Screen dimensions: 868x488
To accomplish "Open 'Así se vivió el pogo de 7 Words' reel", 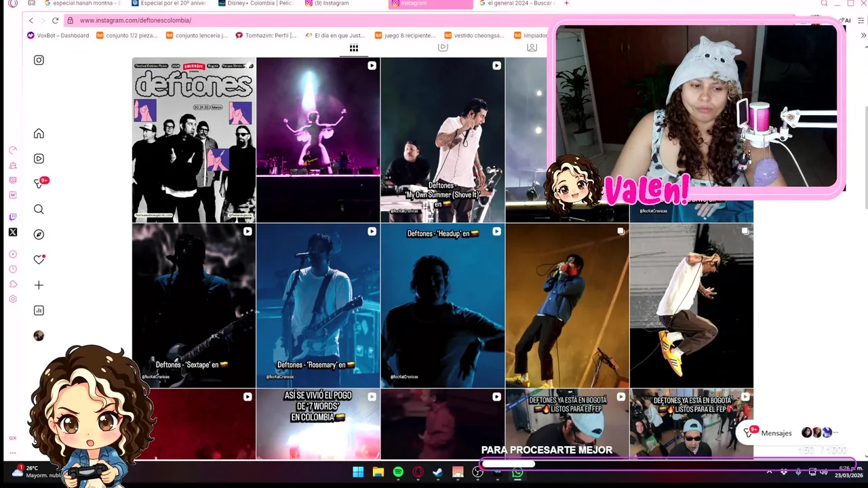I will point(318,424).
